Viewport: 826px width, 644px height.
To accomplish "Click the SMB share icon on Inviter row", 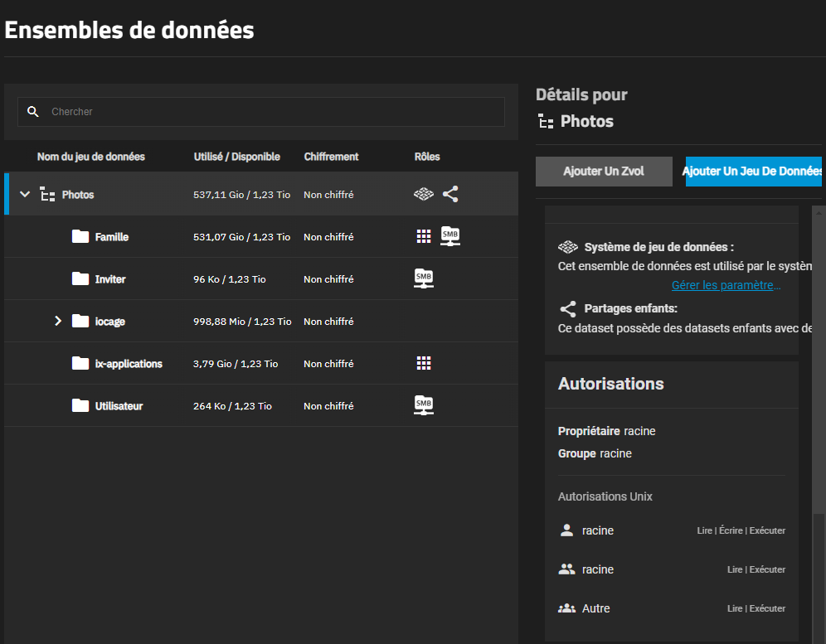I will [x=424, y=278].
